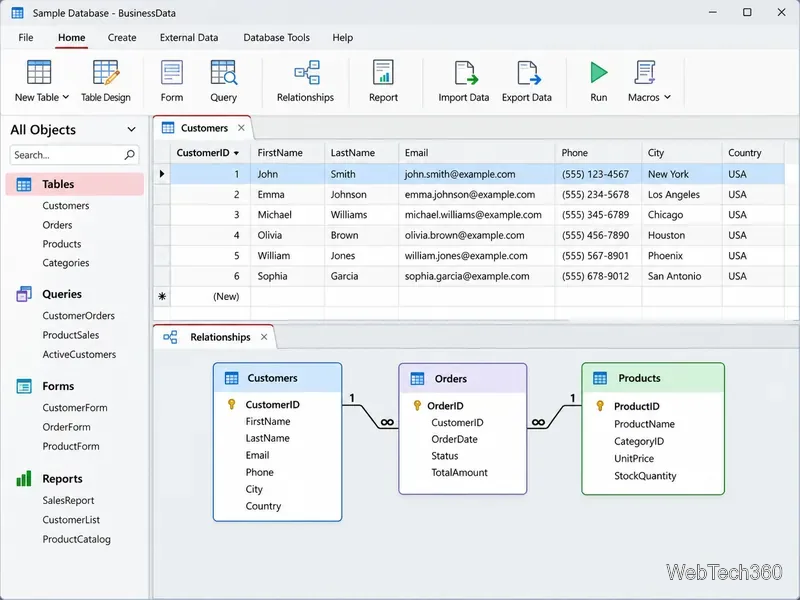Open the CustomerForm form
Viewport: 800px width, 600px height.
(x=75, y=408)
